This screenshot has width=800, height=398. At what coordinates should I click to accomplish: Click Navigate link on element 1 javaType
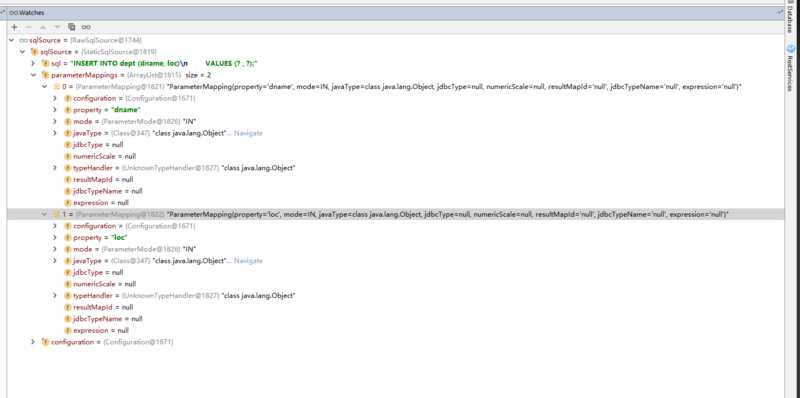pyautogui.click(x=248, y=261)
